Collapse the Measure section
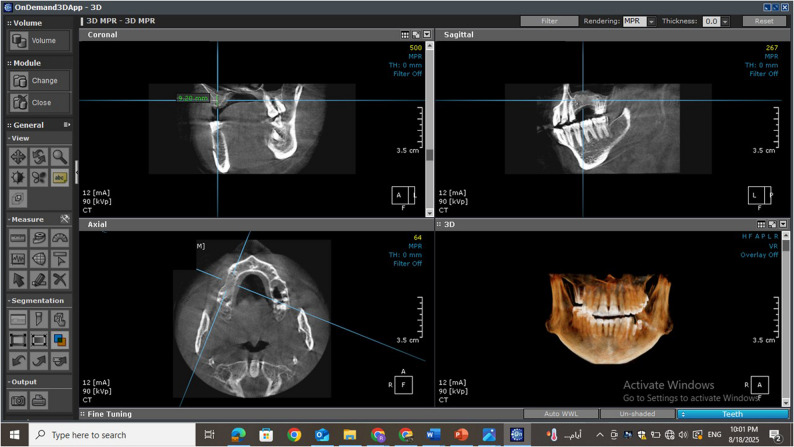Image resolution: width=794 pixels, height=447 pixels. (26, 219)
